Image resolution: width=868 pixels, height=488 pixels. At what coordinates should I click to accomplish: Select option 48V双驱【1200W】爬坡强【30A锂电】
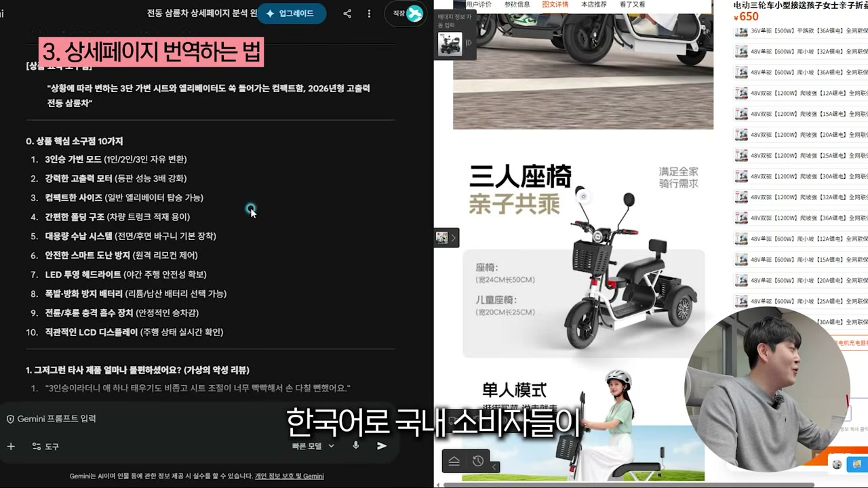click(x=801, y=176)
